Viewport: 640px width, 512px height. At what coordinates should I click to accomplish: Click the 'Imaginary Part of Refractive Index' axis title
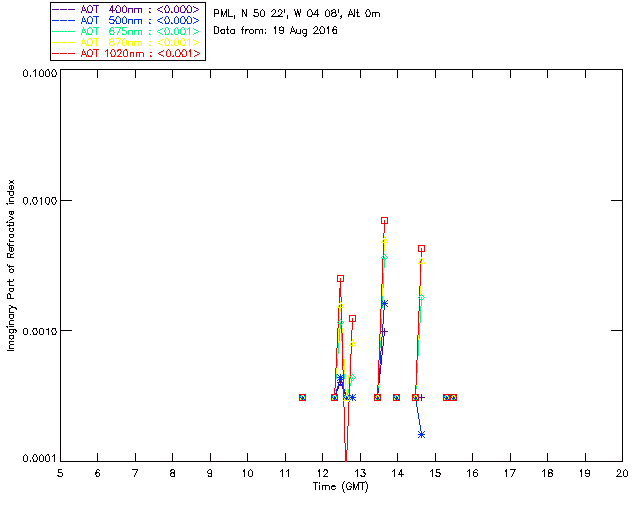(11, 265)
